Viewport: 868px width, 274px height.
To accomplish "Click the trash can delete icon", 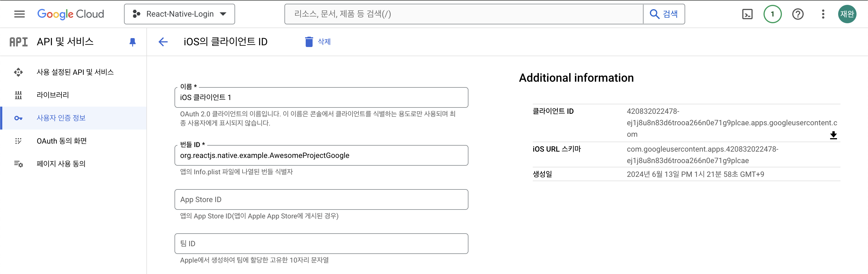I will pos(309,42).
